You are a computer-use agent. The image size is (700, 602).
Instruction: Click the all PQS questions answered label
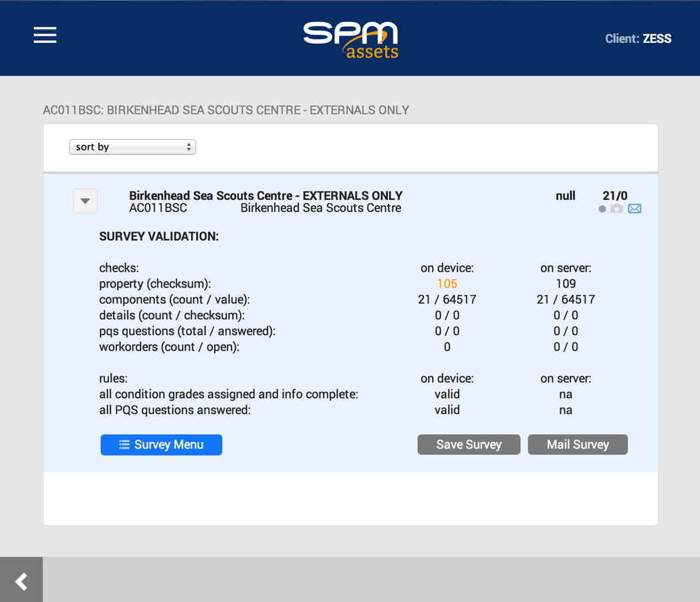click(x=175, y=410)
